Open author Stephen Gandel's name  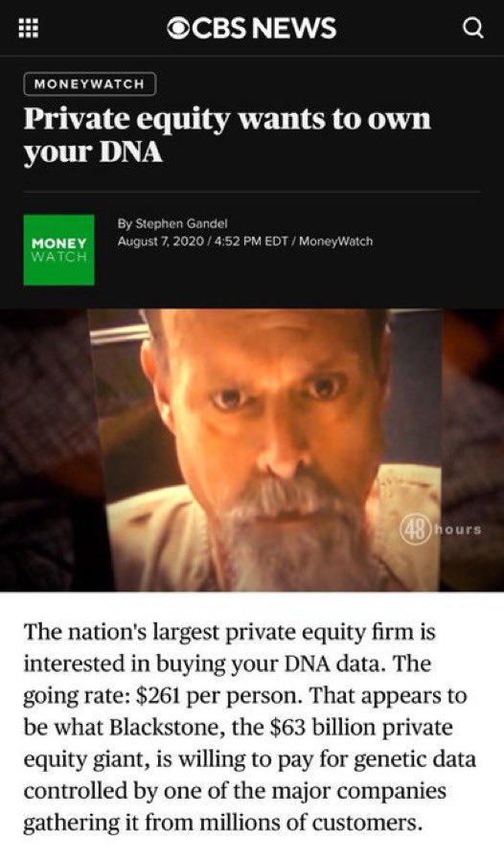[x=181, y=223]
